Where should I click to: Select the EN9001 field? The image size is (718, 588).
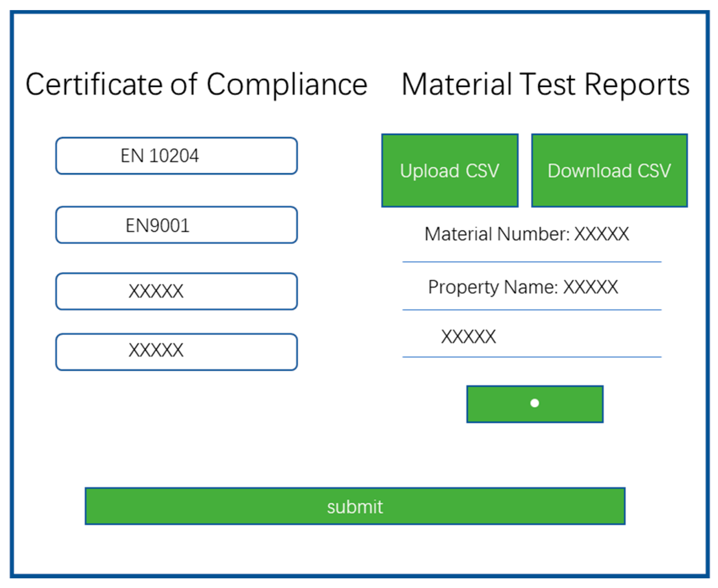pyautogui.click(x=176, y=225)
